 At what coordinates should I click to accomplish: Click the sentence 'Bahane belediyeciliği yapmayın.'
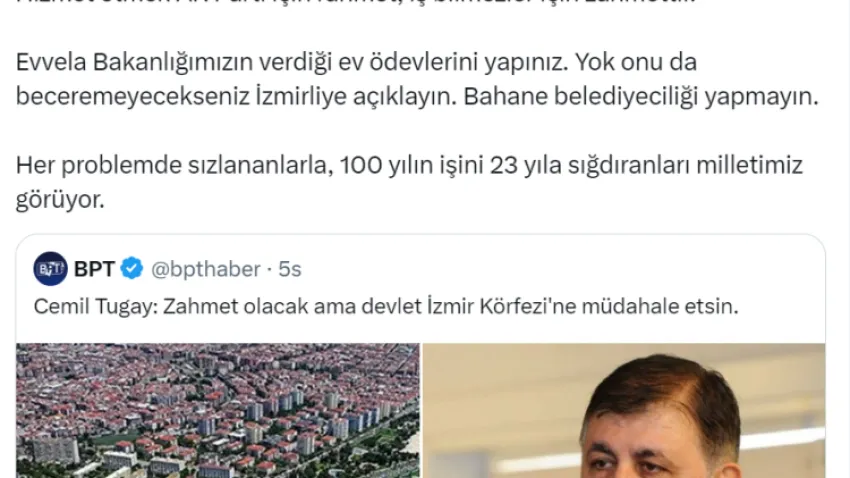pyautogui.click(x=641, y=96)
